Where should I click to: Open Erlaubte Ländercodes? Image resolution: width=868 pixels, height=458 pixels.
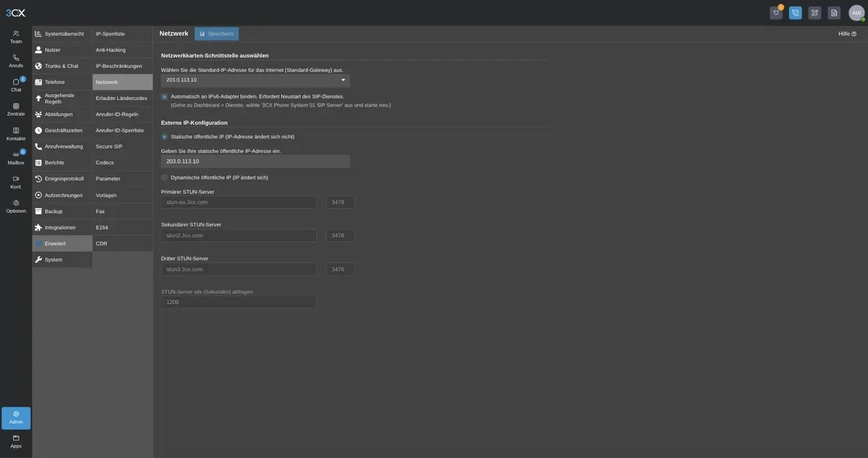coord(122,98)
